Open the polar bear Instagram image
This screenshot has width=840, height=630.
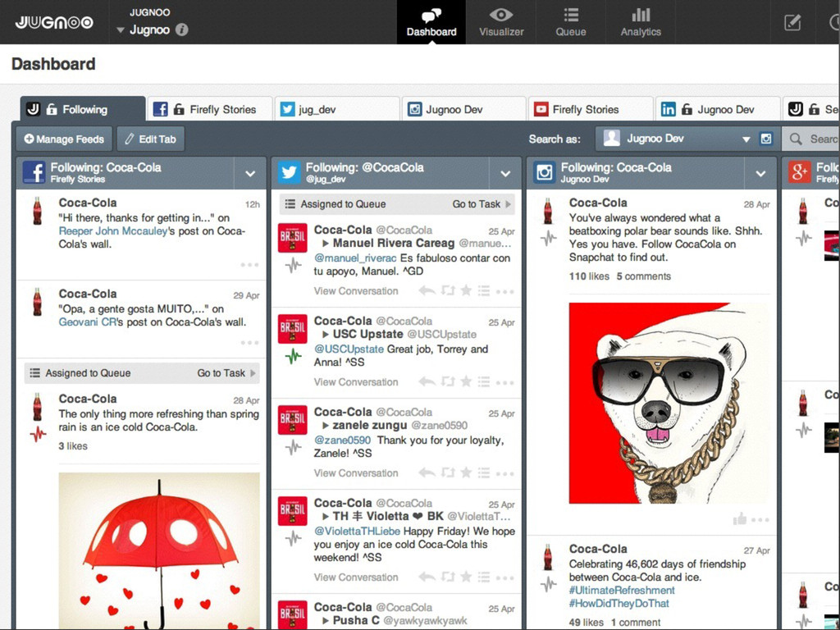pyautogui.click(x=669, y=404)
